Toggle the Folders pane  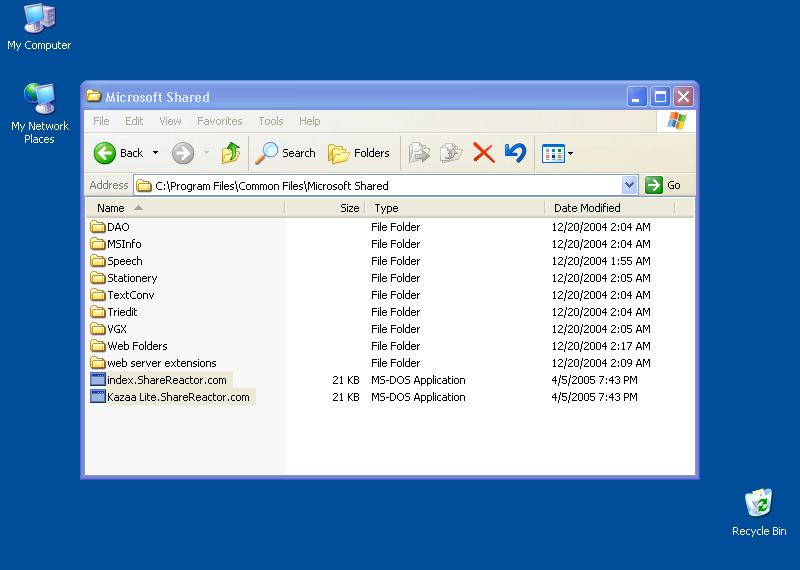pyautogui.click(x=359, y=153)
